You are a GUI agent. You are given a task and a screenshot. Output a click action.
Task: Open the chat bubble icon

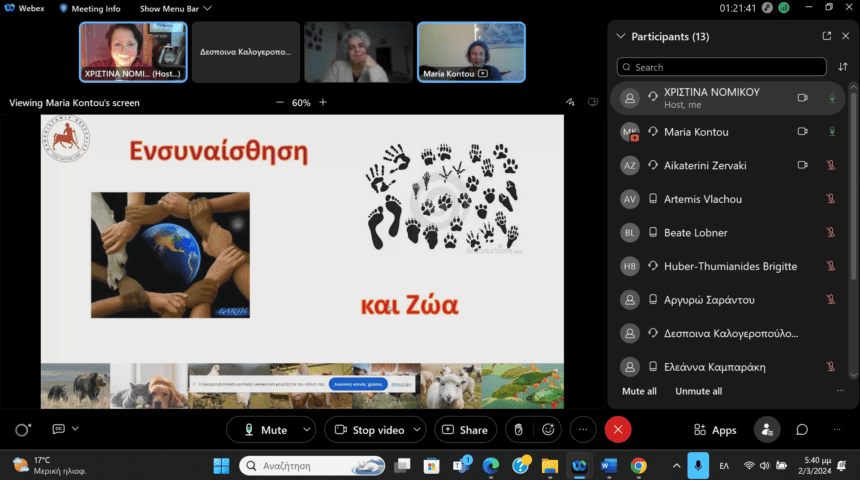802,430
